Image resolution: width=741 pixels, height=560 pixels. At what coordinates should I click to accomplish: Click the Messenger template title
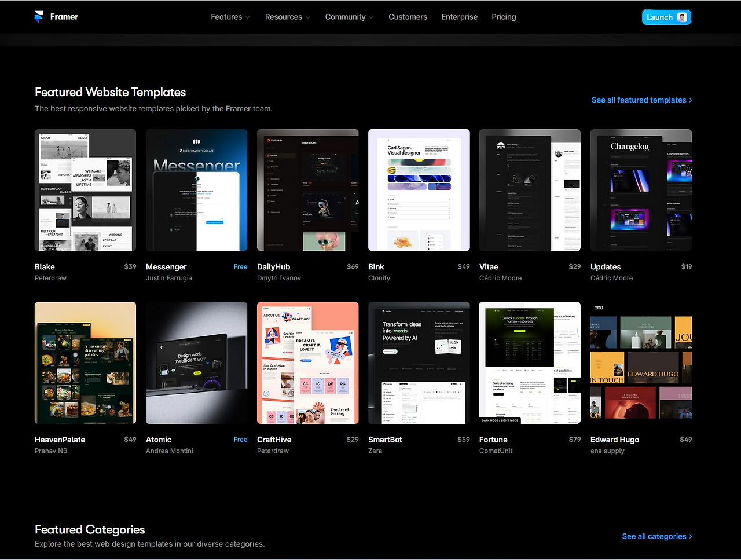(x=166, y=267)
